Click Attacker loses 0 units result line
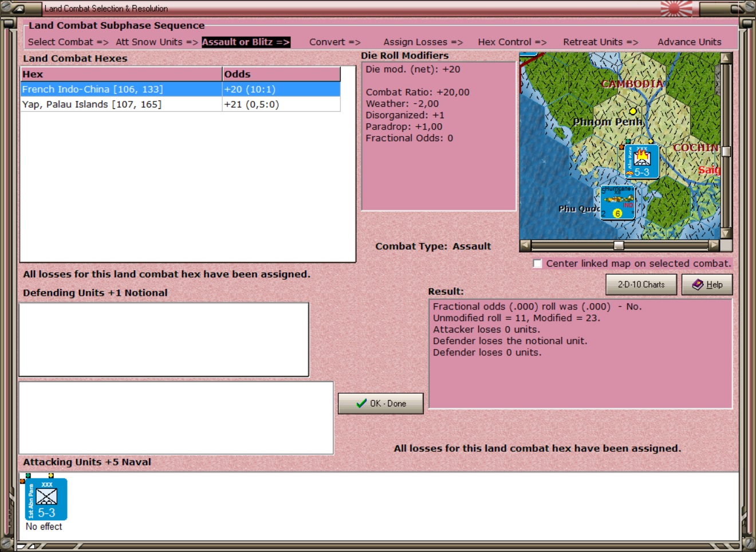 coord(486,330)
